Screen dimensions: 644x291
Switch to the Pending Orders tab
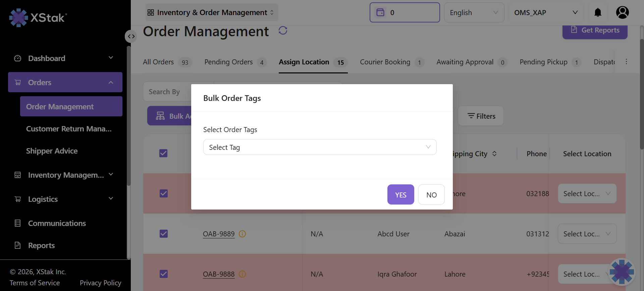228,62
